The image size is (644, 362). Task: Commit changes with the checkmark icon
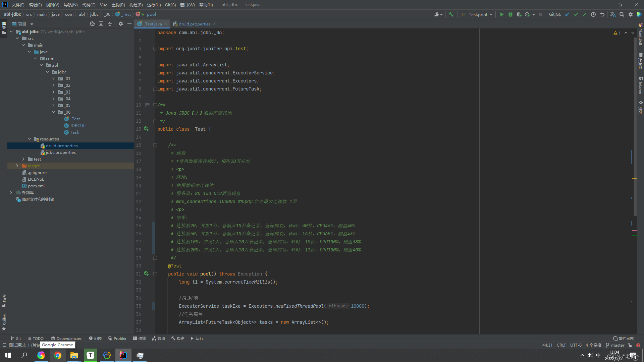click(576, 14)
